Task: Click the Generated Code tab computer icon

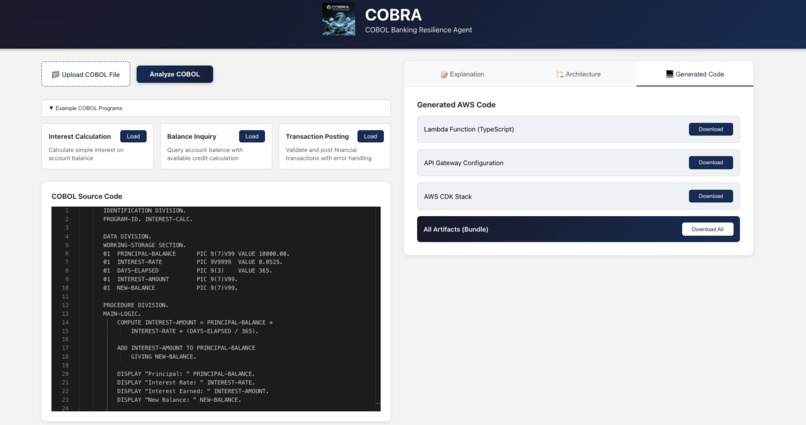Action: click(x=669, y=74)
